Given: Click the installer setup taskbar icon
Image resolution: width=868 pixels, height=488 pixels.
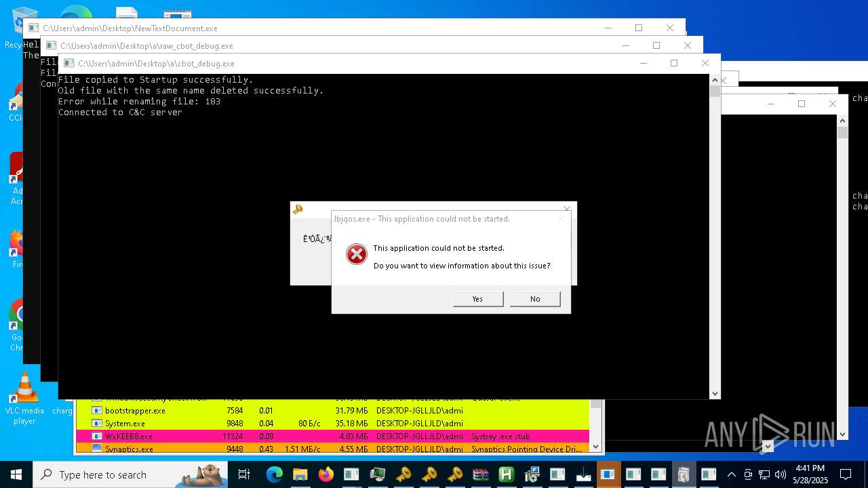Looking at the screenshot, I should click(532, 474).
